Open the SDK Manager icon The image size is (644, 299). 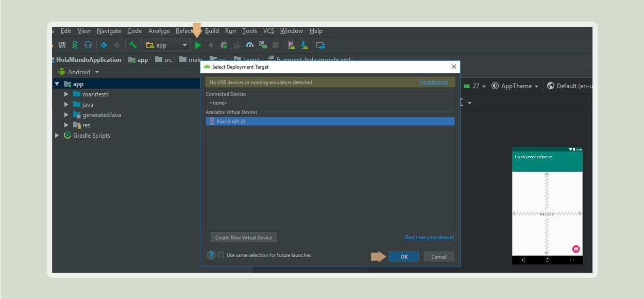(x=304, y=45)
